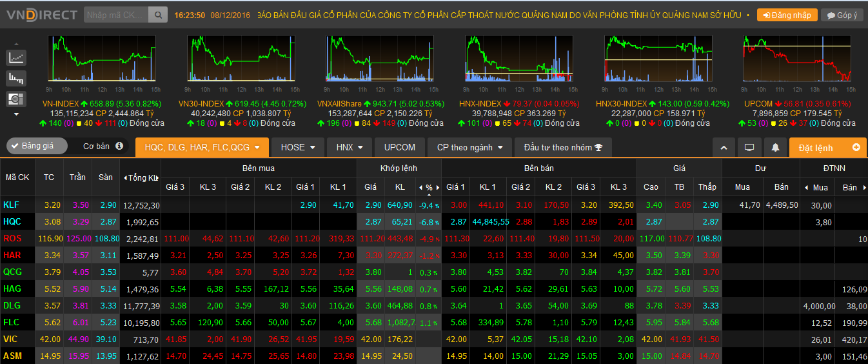The height and width of the screenshot is (364, 868).
Task: Click the ROS stock code
Action: point(12,238)
